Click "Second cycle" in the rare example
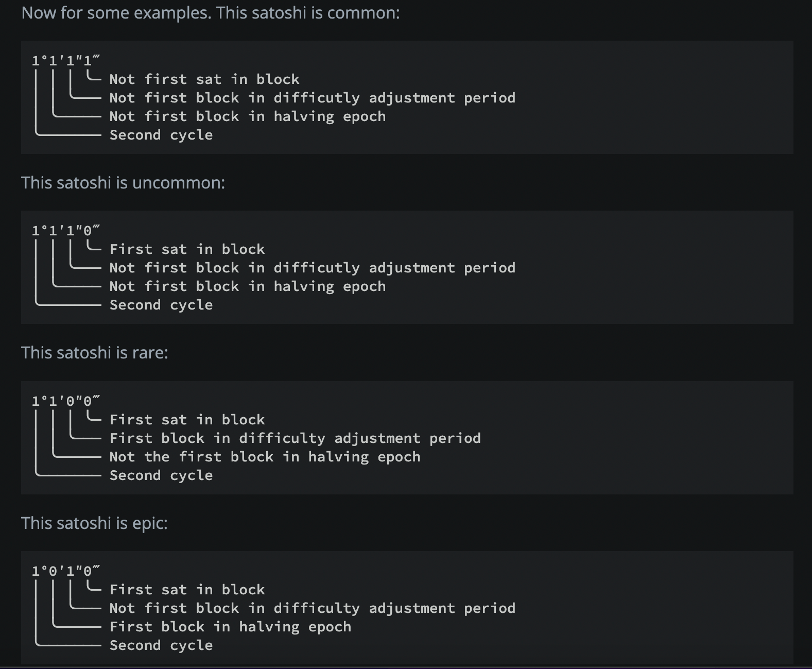The height and width of the screenshot is (669, 812). (x=161, y=475)
